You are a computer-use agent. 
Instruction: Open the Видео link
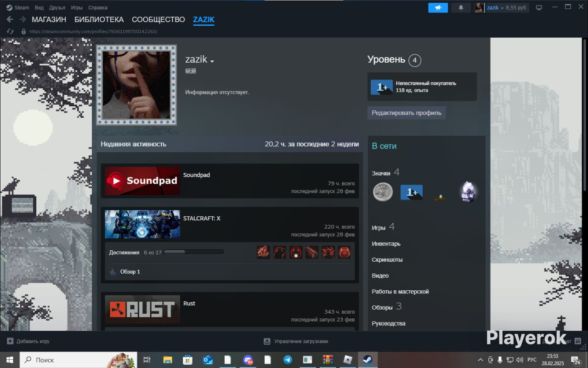(x=380, y=276)
